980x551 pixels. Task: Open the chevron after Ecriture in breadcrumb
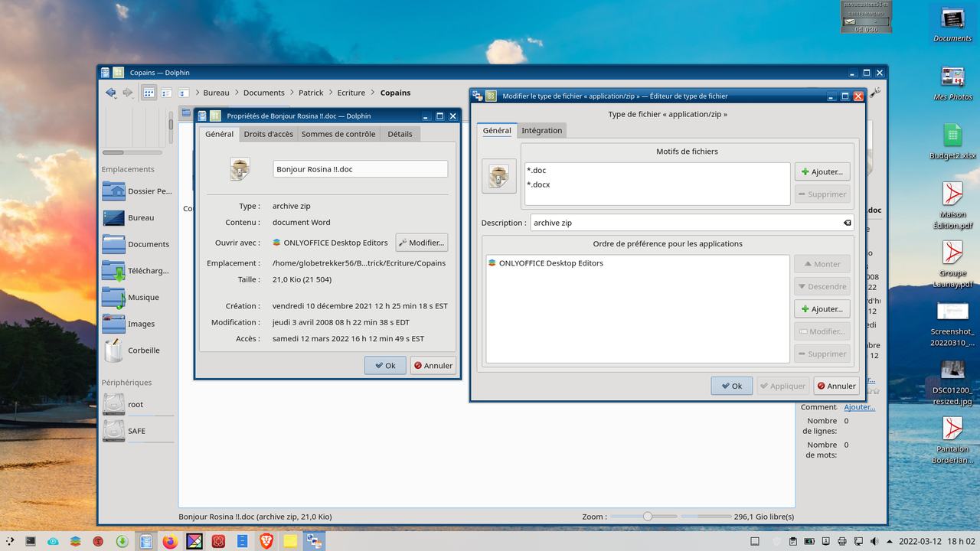pyautogui.click(x=374, y=93)
